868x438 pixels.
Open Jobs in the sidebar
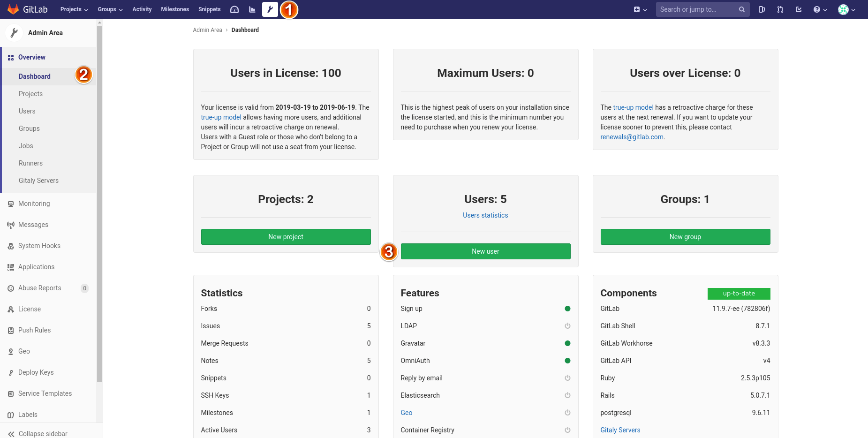pos(26,146)
